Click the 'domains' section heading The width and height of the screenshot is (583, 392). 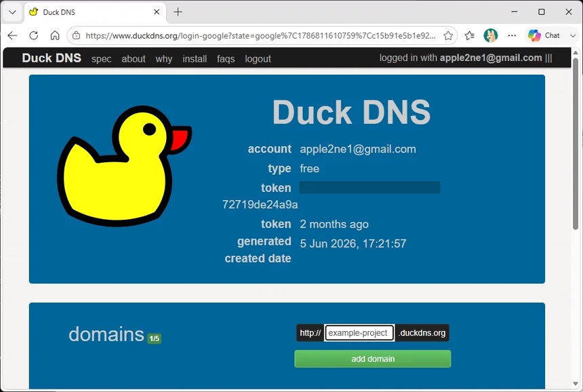point(106,334)
